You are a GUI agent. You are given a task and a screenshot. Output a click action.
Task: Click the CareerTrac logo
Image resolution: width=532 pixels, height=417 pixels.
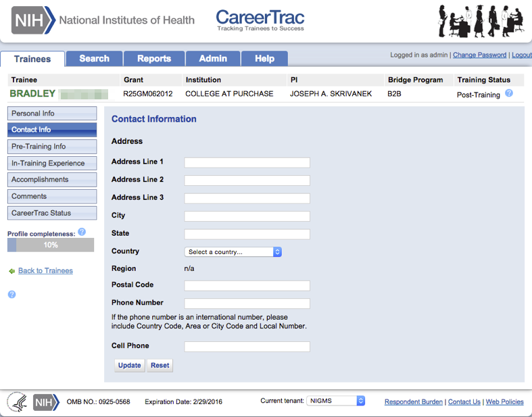(260, 20)
